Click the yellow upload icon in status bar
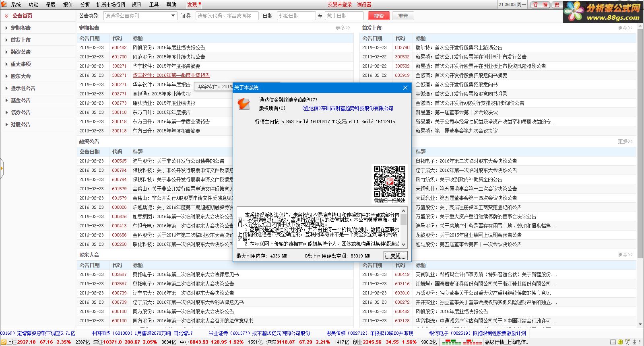Image resolution: width=644 pixels, height=346 pixels. tap(620, 342)
